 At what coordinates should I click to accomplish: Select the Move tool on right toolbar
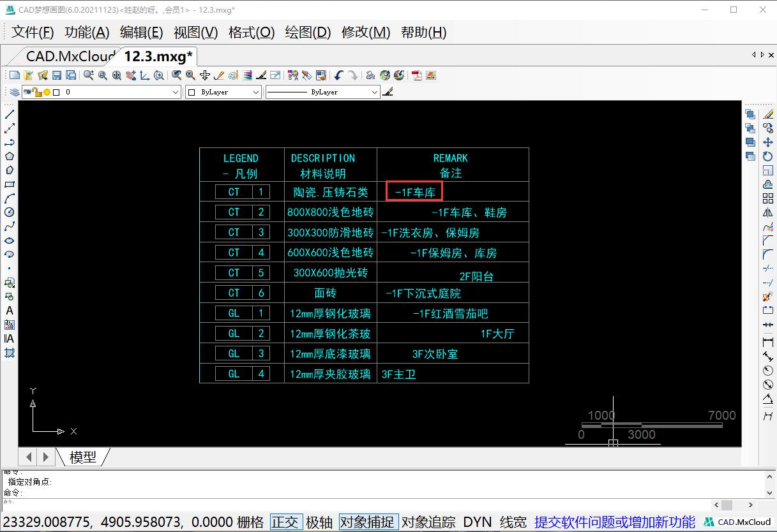pyautogui.click(x=768, y=142)
